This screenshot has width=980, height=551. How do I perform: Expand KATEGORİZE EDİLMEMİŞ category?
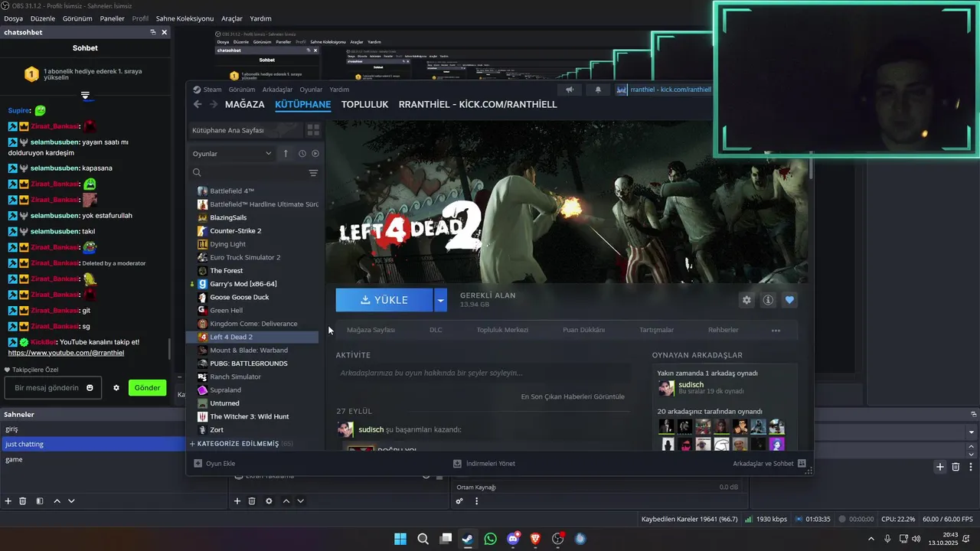pyautogui.click(x=241, y=444)
